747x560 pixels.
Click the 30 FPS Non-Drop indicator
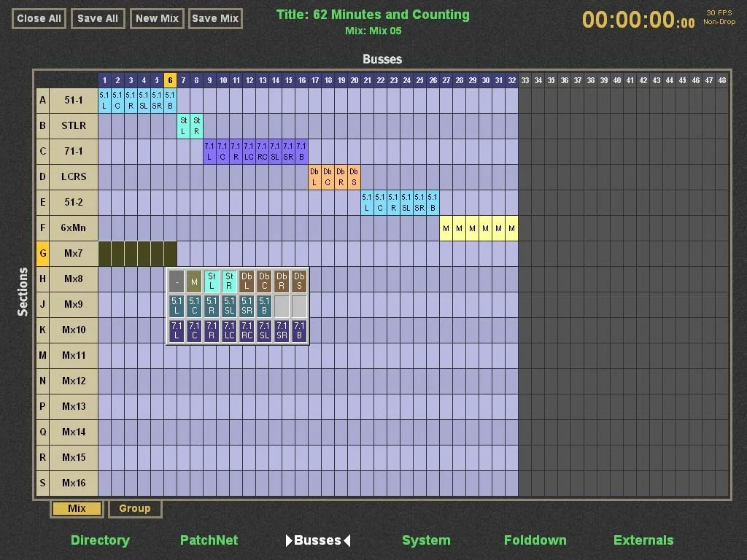(x=719, y=17)
